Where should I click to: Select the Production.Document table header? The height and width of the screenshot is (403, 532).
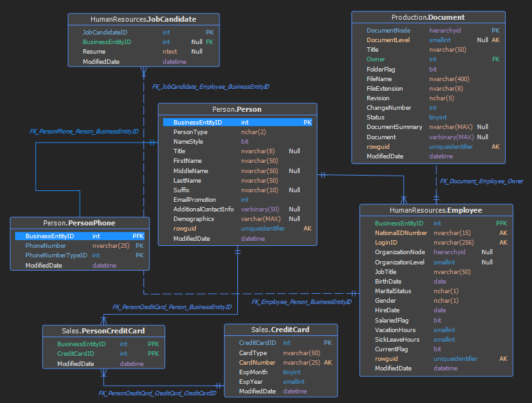(428, 17)
